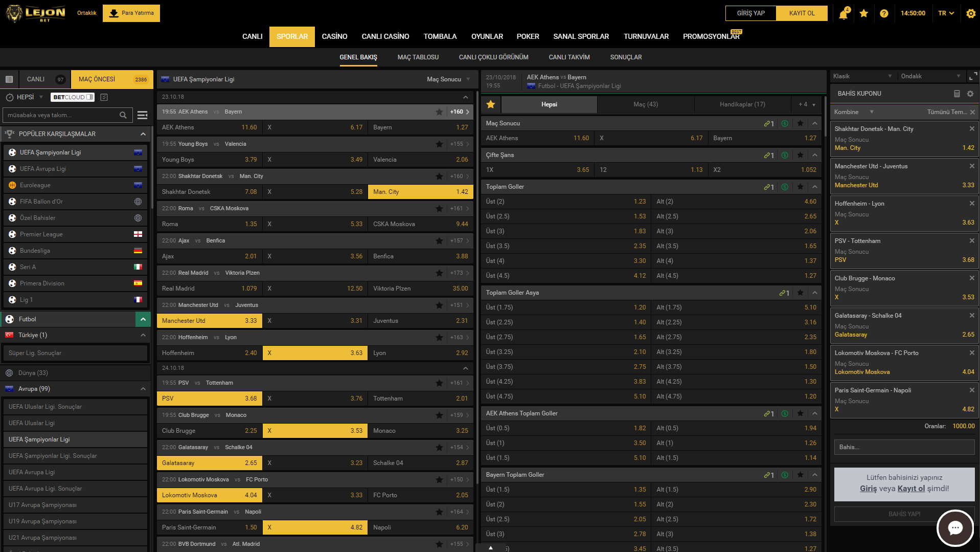Open bet slip settings gear

tap(970, 94)
